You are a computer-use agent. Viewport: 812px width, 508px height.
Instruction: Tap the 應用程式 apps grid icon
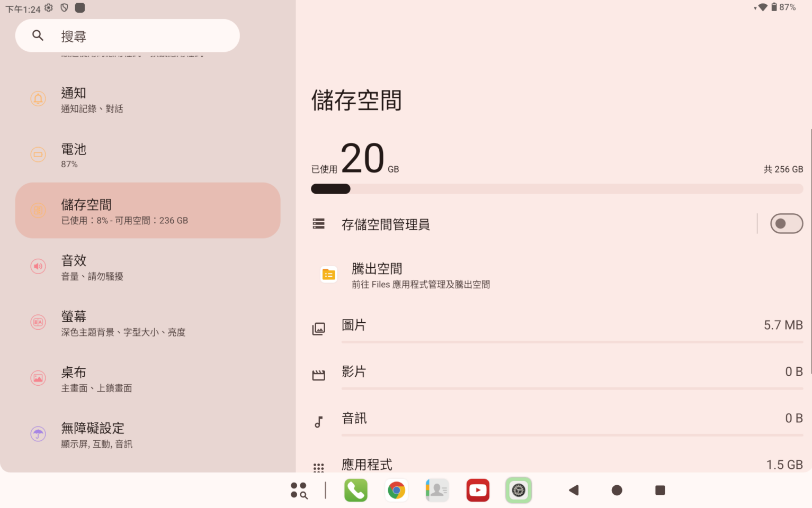tap(318, 468)
